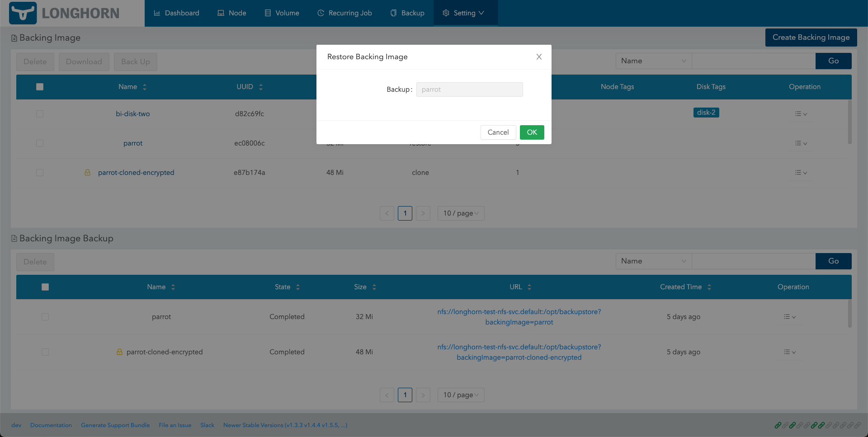Select the bi-disk-two row checkbox
This screenshot has height=437, width=868.
[40, 114]
